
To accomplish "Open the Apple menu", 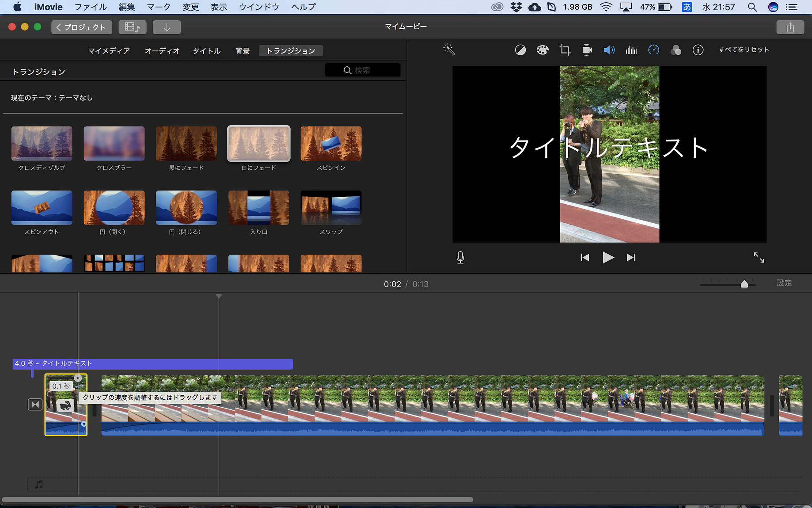I will [17, 7].
